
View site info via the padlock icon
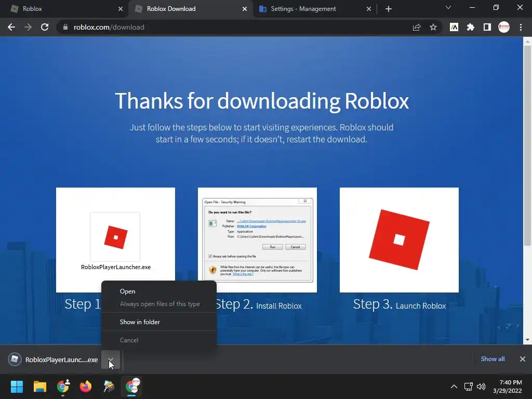tap(65, 27)
